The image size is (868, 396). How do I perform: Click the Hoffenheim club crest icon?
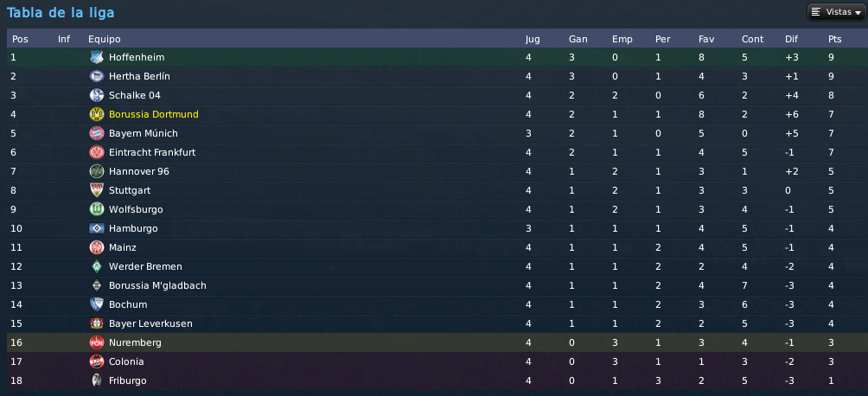point(96,57)
